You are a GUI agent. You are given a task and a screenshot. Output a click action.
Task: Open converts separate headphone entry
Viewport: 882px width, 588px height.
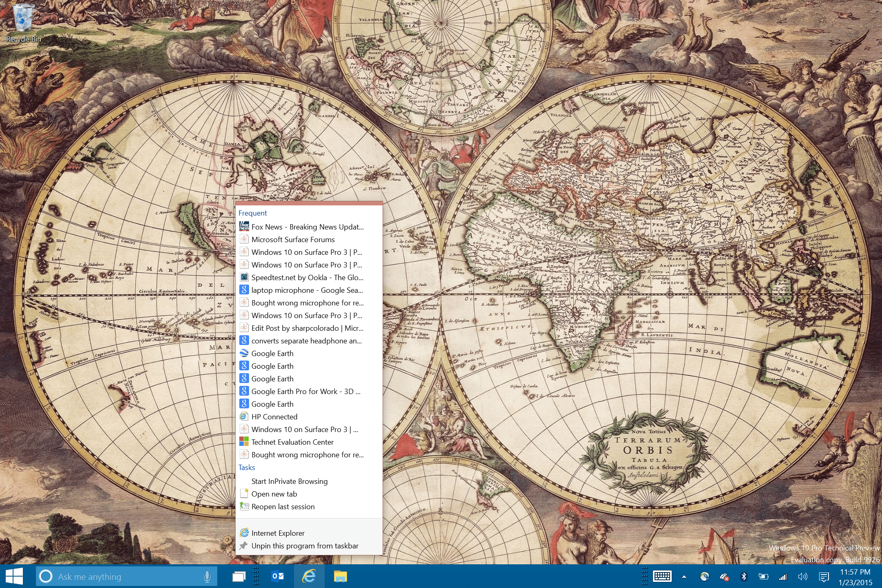click(309, 341)
